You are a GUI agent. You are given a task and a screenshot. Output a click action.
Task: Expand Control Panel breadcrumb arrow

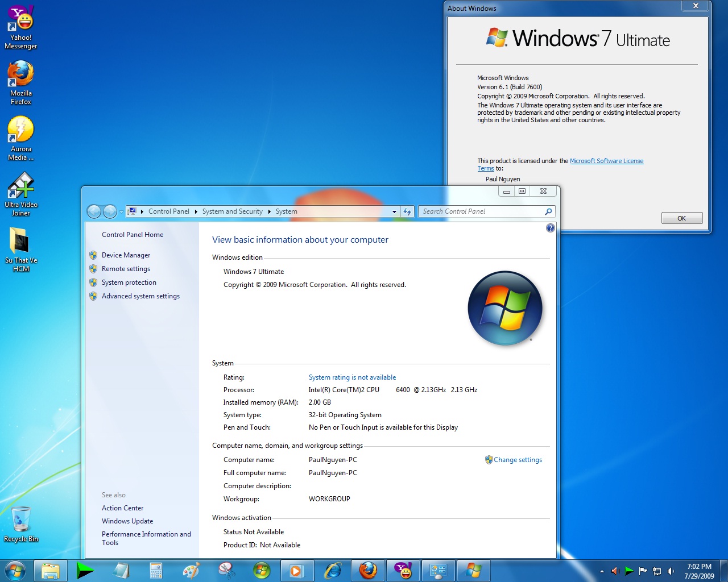(x=196, y=211)
